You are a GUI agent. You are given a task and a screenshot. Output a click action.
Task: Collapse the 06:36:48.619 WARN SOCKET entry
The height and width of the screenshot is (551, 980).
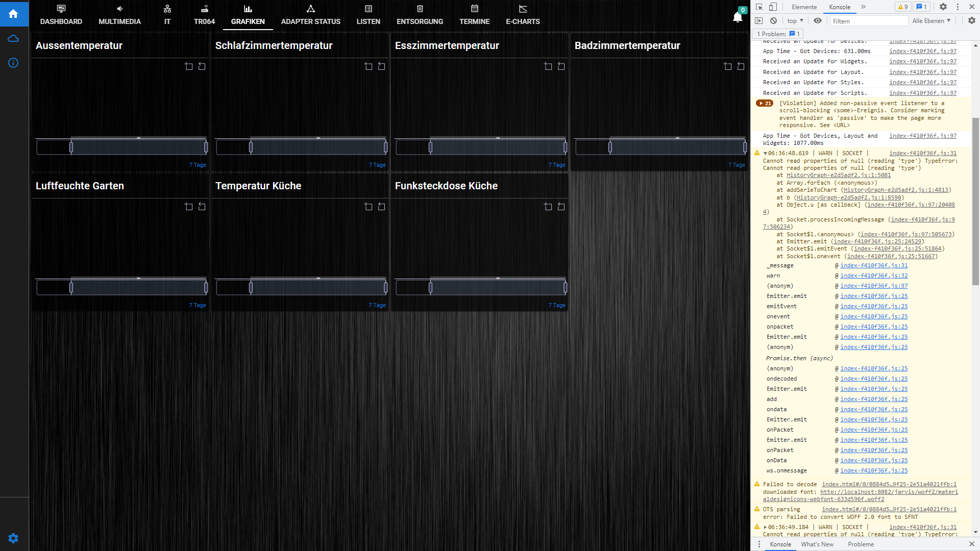pos(765,154)
